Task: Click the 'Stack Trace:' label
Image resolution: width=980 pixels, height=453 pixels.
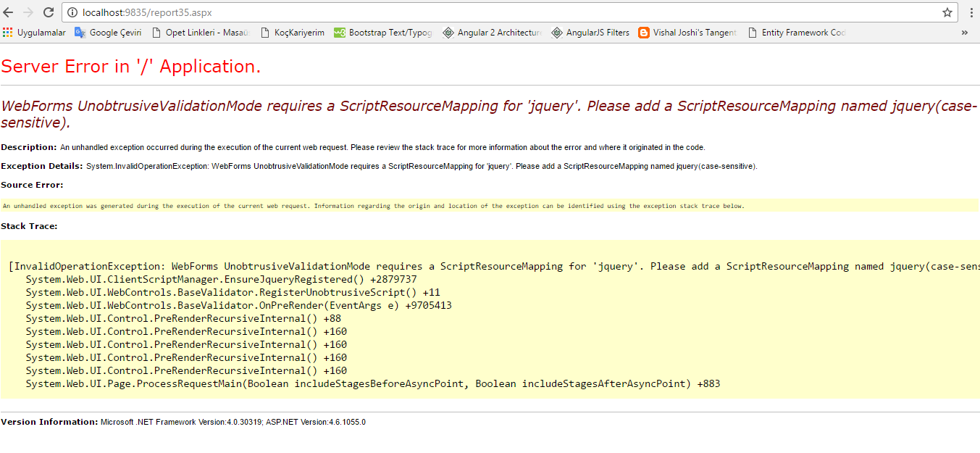Action: coord(29,226)
